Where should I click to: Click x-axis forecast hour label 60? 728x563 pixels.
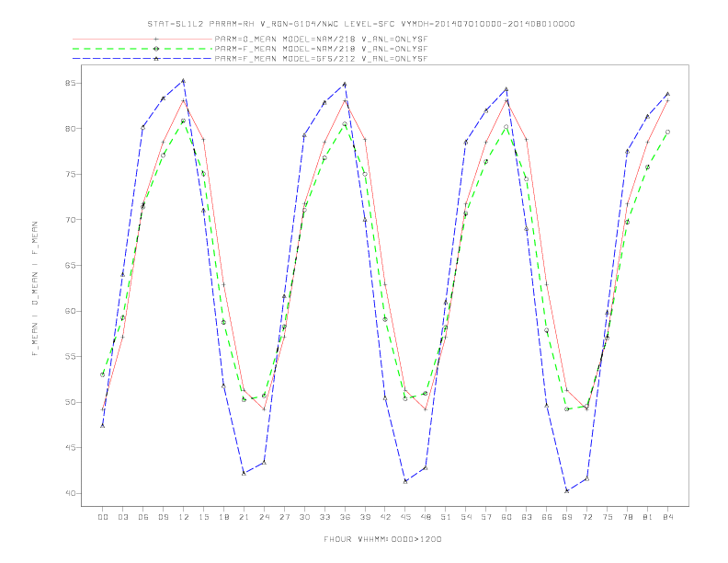[x=506, y=517]
